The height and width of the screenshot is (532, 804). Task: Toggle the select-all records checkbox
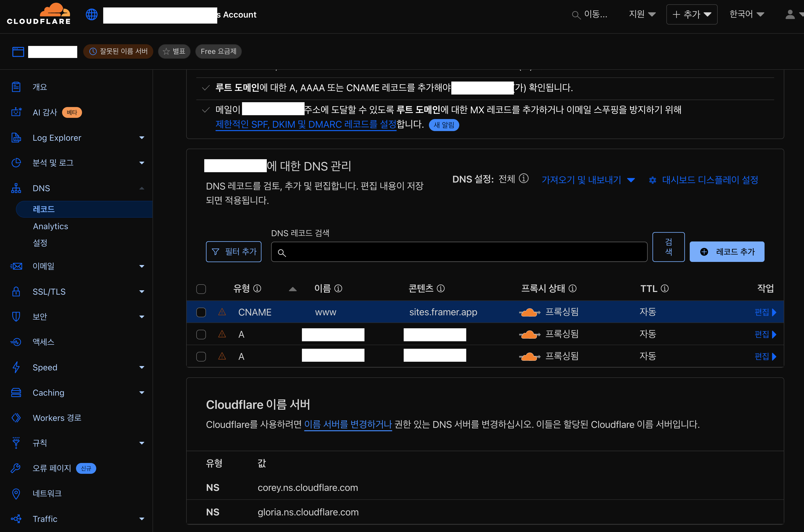[201, 289]
